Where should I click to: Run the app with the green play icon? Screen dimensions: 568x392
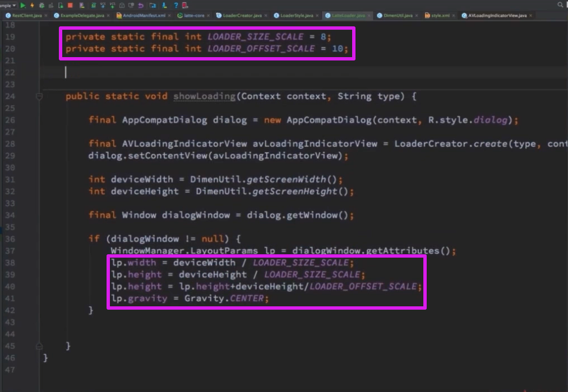[x=23, y=6]
